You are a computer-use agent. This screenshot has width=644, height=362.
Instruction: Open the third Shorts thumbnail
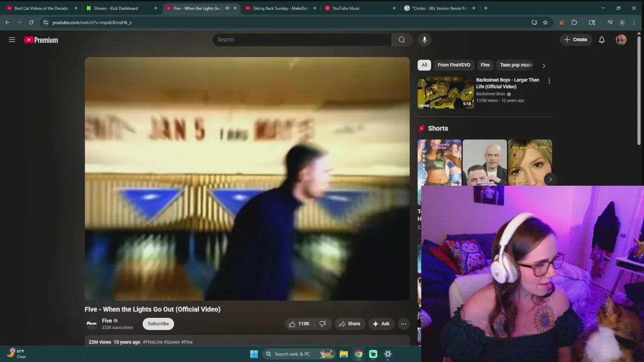[x=530, y=163]
